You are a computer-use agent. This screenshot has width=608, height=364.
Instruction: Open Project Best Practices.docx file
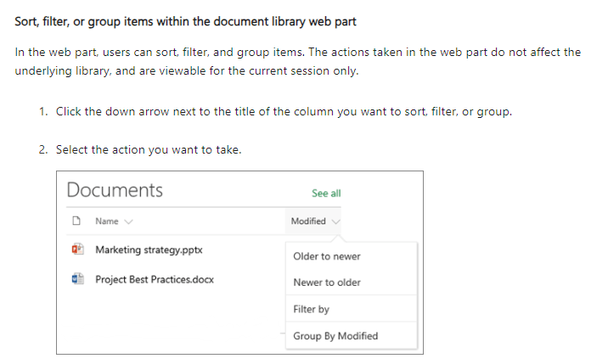point(155,279)
